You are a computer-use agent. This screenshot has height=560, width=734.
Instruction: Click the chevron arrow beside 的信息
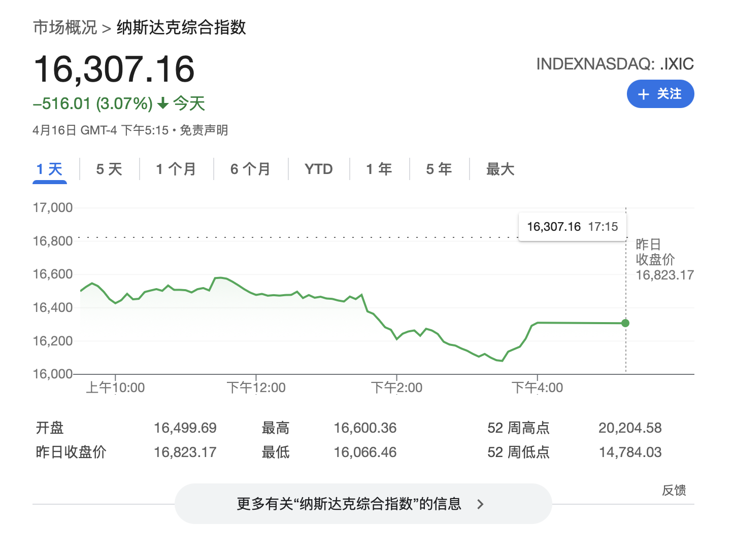[x=480, y=504]
